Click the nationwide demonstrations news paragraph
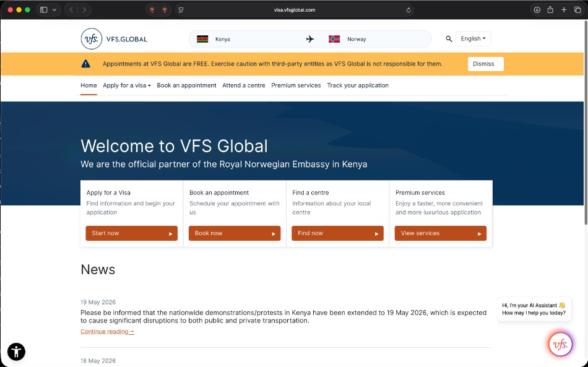This screenshot has width=588, height=367. 283,316
